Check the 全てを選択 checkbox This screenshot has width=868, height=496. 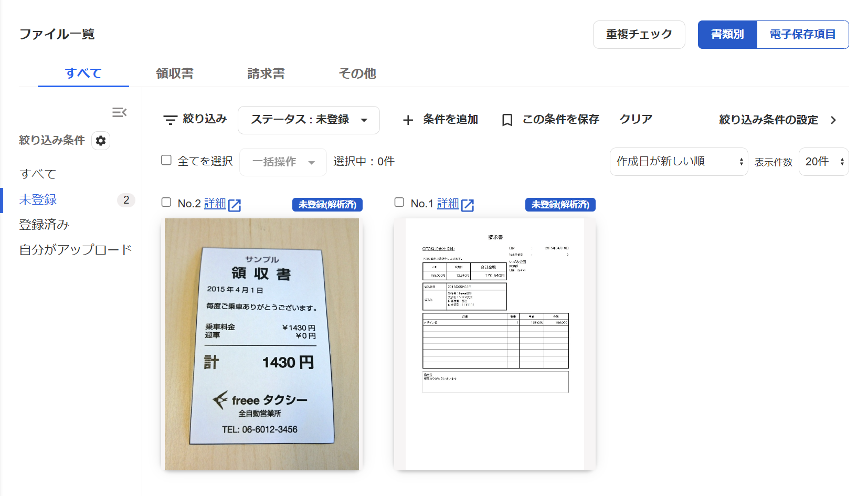click(166, 160)
